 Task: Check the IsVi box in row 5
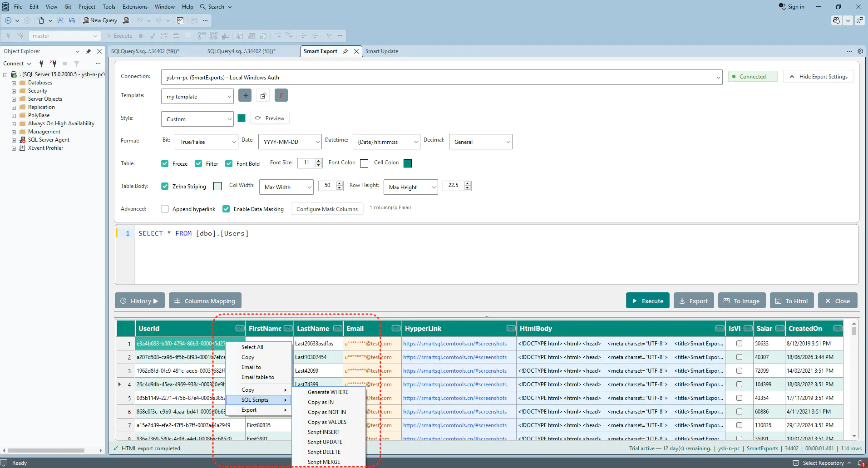point(739,398)
